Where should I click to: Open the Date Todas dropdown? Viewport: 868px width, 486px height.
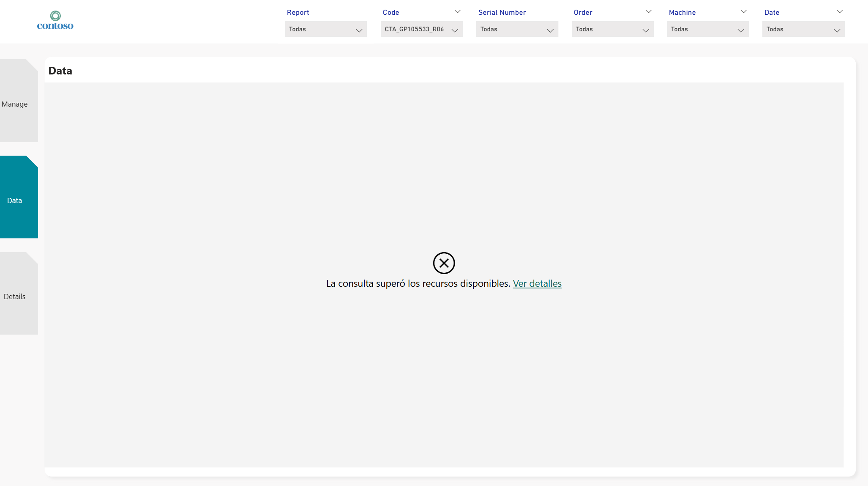803,29
